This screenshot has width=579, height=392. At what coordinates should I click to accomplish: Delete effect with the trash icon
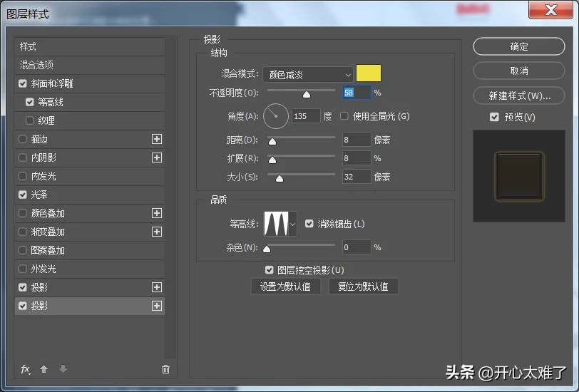[166, 369]
